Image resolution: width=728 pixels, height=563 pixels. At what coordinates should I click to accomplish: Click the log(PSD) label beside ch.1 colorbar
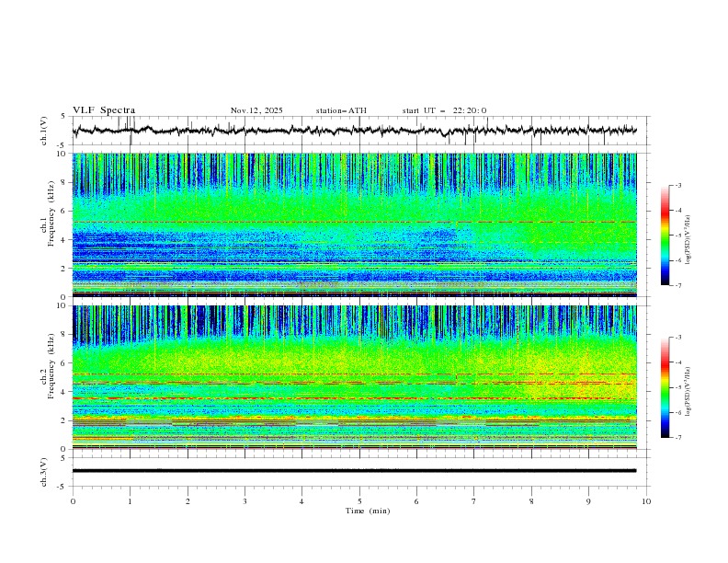(x=688, y=240)
